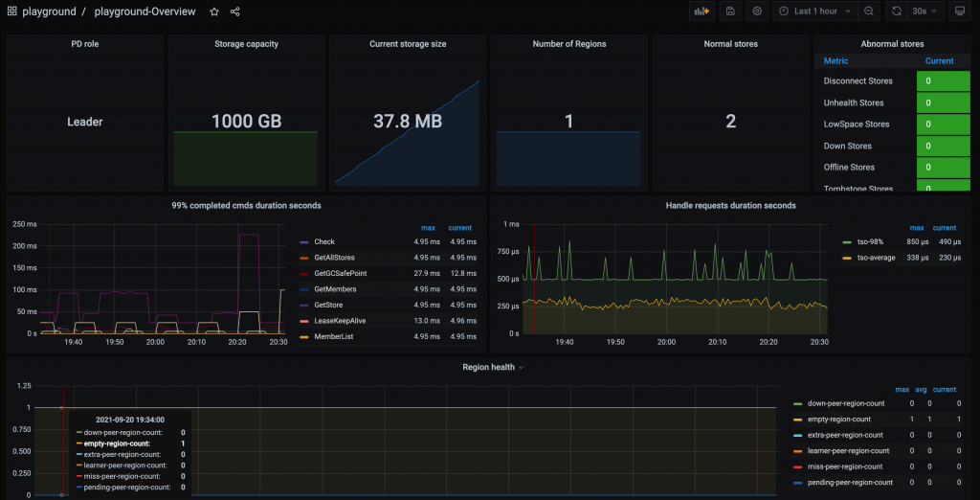This screenshot has height=500, width=980.
Task: Refresh dashboard with refresh icon
Action: [896, 11]
